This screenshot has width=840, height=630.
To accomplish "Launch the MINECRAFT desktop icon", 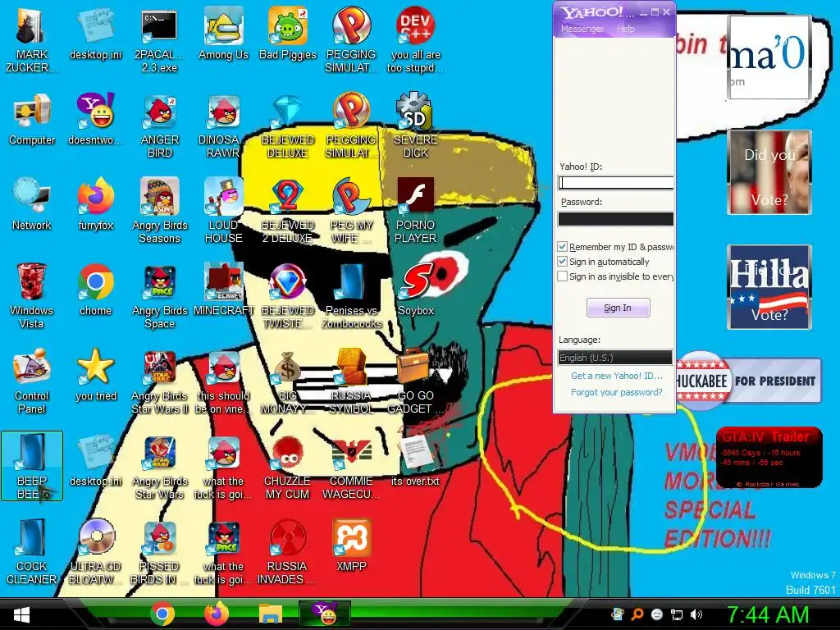I will [x=223, y=290].
